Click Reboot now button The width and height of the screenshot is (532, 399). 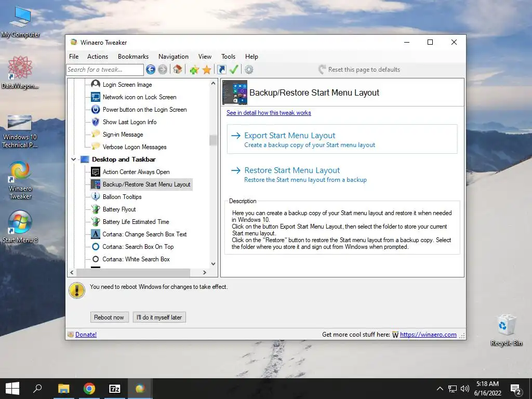coord(109,317)
